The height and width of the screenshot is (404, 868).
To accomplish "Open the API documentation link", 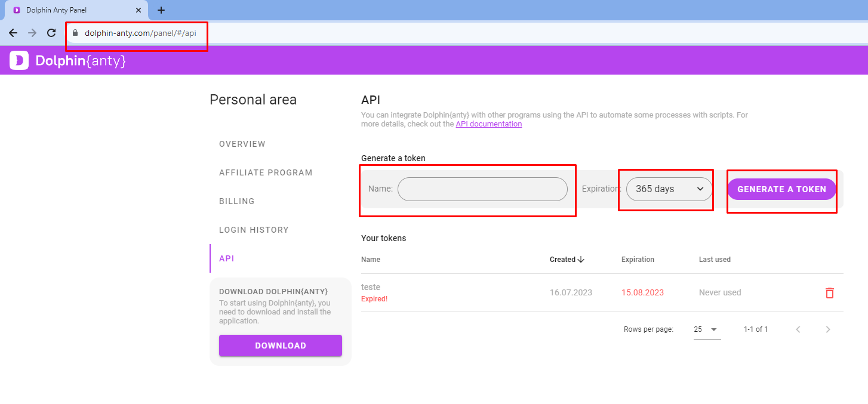I will click(x=489, y=124).
